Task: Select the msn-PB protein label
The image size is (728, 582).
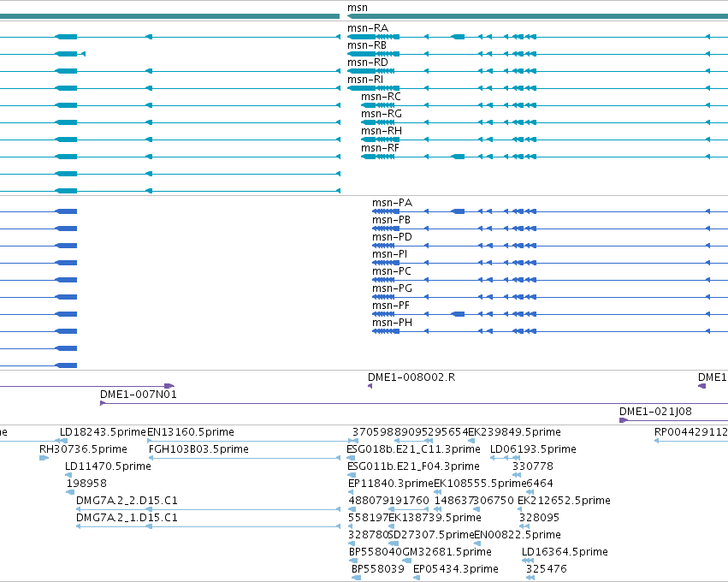Action: [x=391, y=220]
